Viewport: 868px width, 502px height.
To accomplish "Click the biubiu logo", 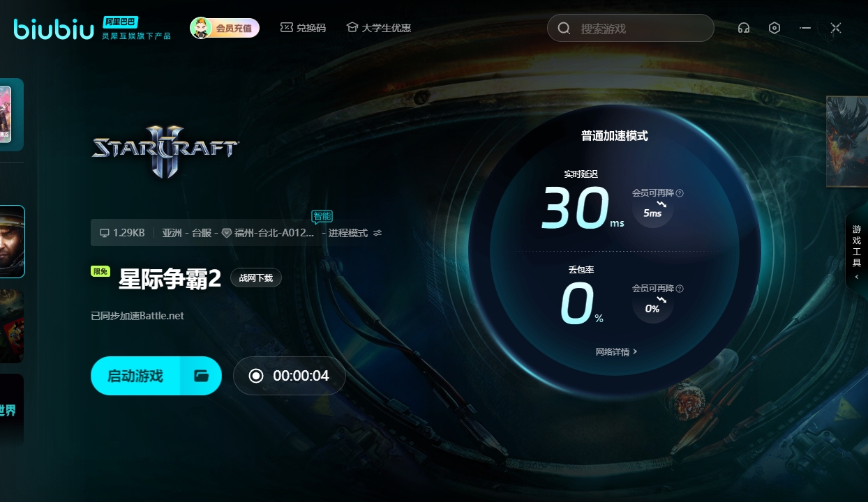I will [x=53, y=29].
